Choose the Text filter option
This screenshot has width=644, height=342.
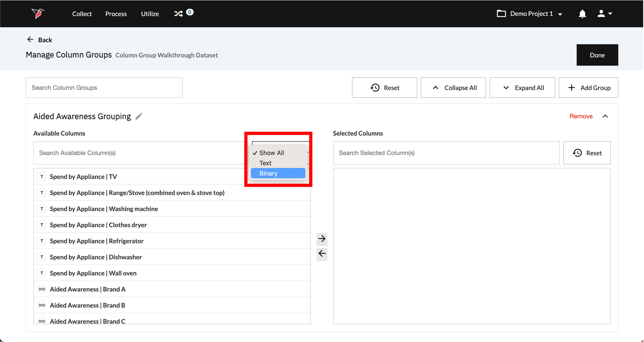[265, 163]
